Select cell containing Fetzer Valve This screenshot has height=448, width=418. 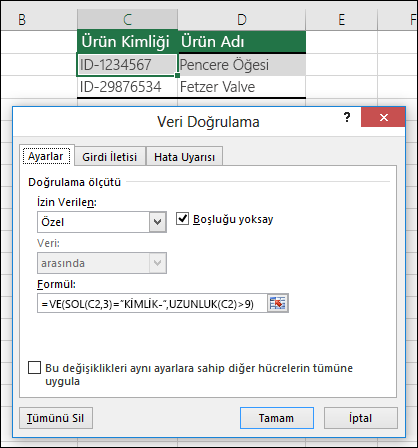[x=242, y=87]
